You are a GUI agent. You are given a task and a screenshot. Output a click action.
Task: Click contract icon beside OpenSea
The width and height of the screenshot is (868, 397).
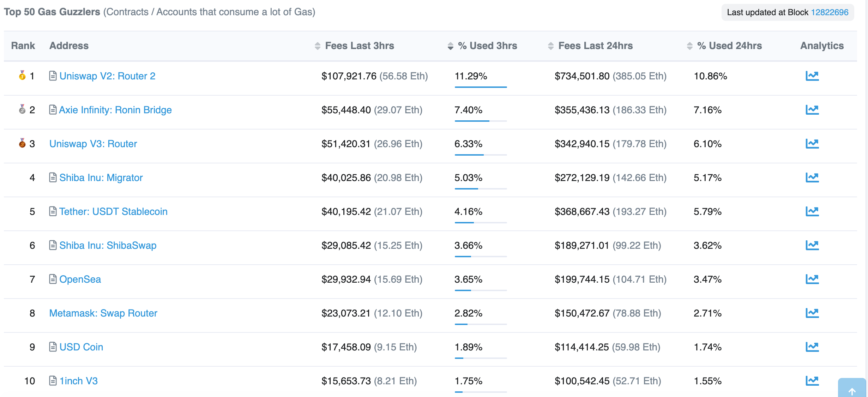click(53, 279)
